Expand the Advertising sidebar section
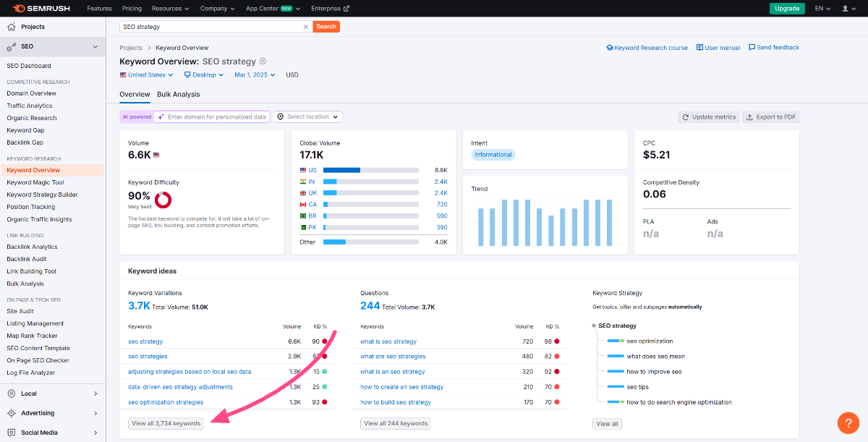868x442 pixels. (x=95, y=413)
